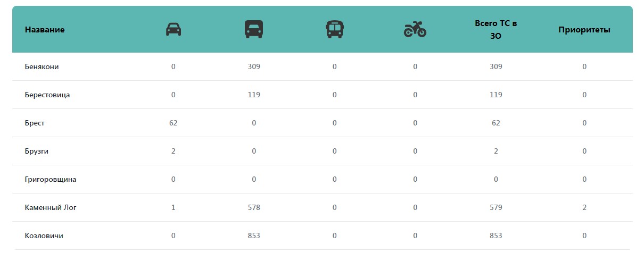Open the Козловичи checkpoint row
This screenshot has width=644, height=261.
click(44, 236)
